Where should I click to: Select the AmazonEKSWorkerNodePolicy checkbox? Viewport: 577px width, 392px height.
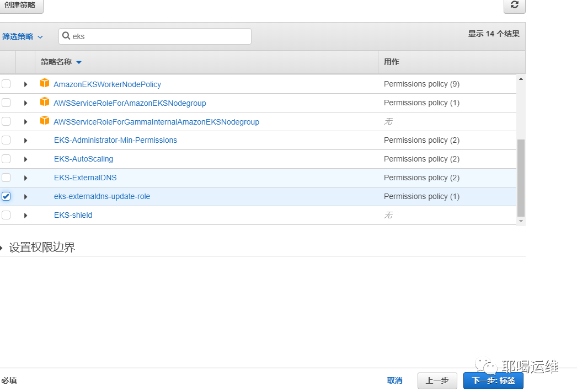point(6,84)
